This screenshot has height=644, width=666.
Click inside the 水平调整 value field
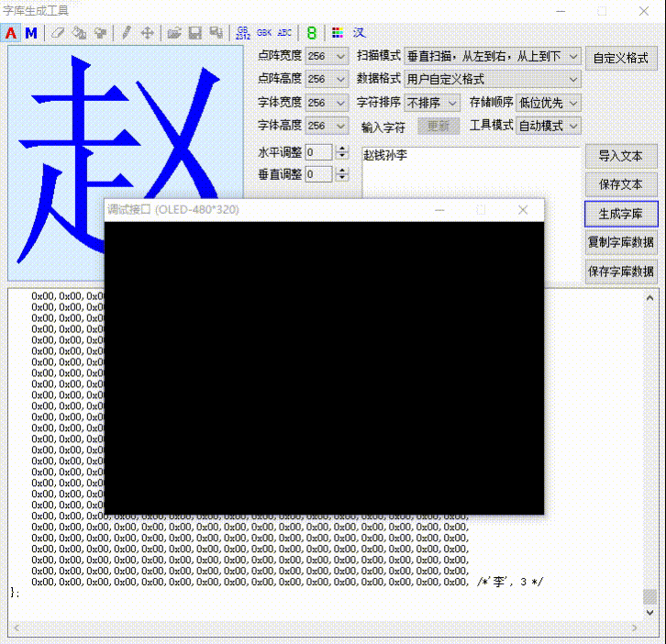[318, 152]
